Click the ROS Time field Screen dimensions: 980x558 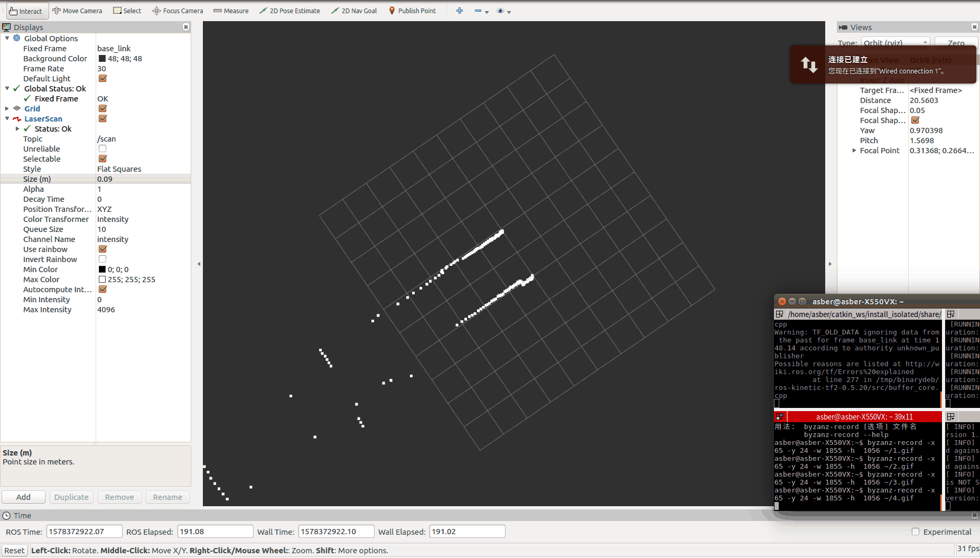tap(85, 532)
